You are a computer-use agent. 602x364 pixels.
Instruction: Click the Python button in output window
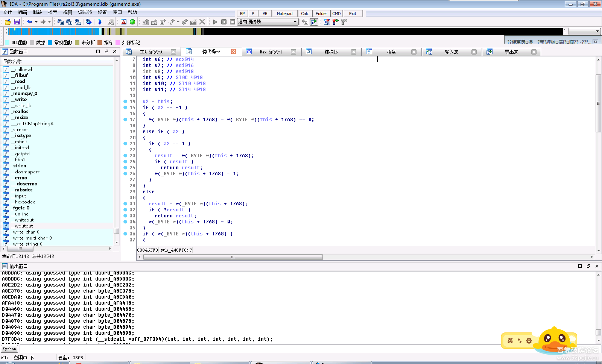(9, 349)
